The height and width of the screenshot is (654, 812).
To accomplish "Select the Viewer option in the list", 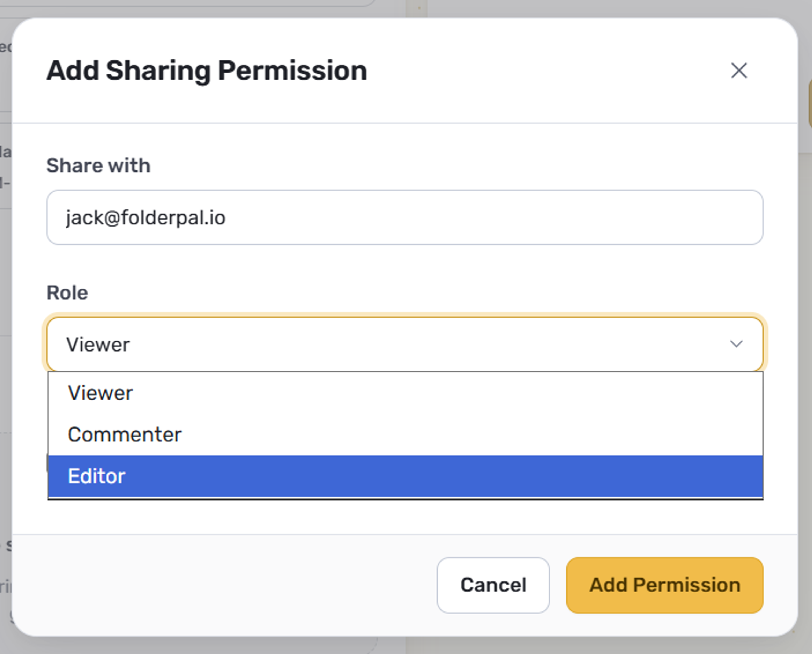I will pos(405,393).
